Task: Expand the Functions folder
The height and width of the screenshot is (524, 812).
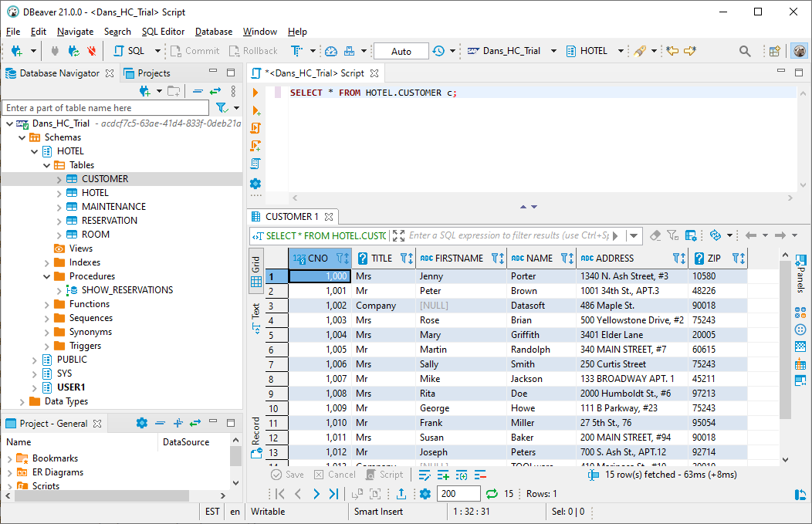Action: (x=46, y=305)
